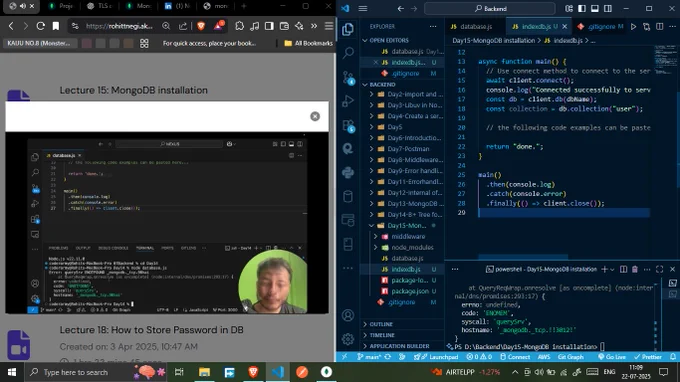Open All Bookmarks folder
680x382 pixels.
pos(308,43)
